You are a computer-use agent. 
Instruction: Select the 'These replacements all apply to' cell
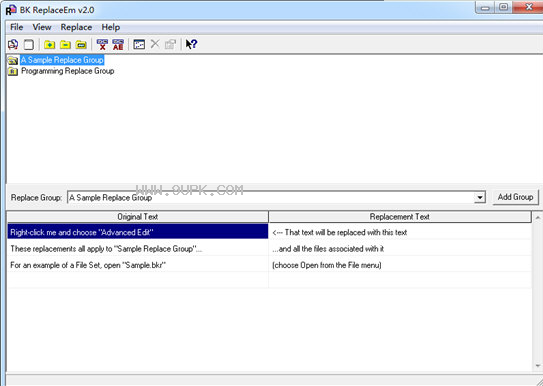[x=138, y=248]
